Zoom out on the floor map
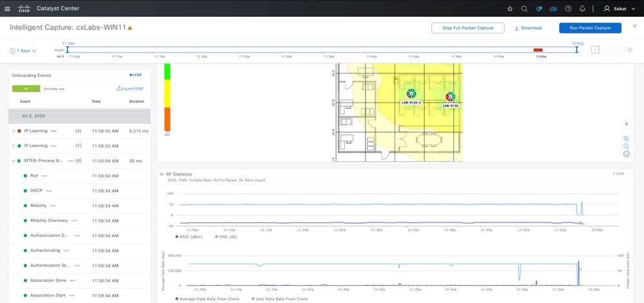The height and width of the screenshot is (303, 644). tap(627, 146)
